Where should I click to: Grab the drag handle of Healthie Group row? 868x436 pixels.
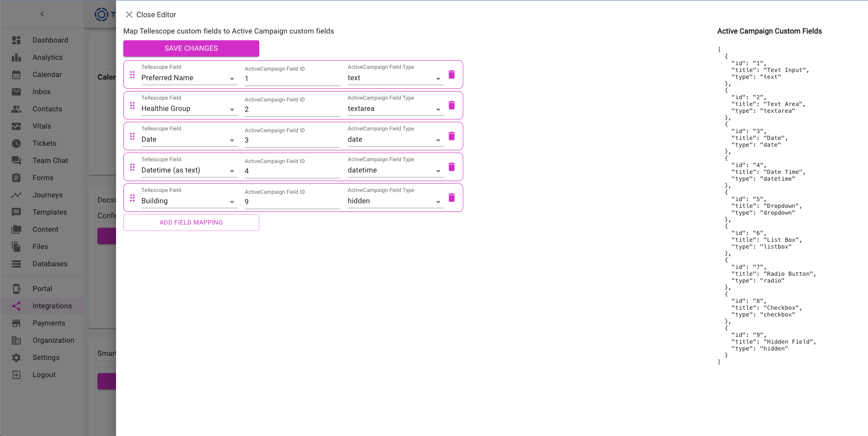click(132, 105)
